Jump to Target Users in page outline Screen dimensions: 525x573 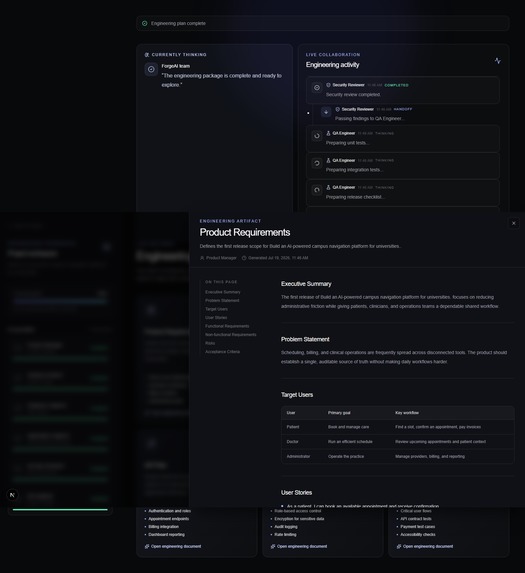click(x=216, y=309)
